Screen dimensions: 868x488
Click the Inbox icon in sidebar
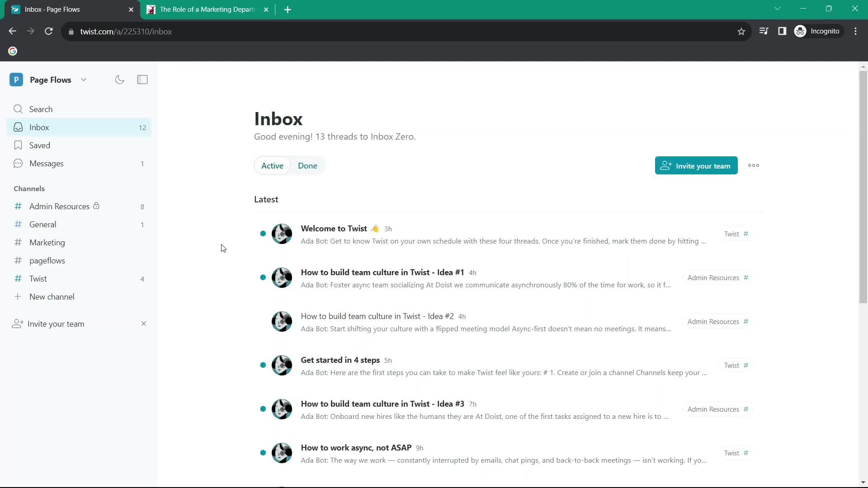click(18, 127)
